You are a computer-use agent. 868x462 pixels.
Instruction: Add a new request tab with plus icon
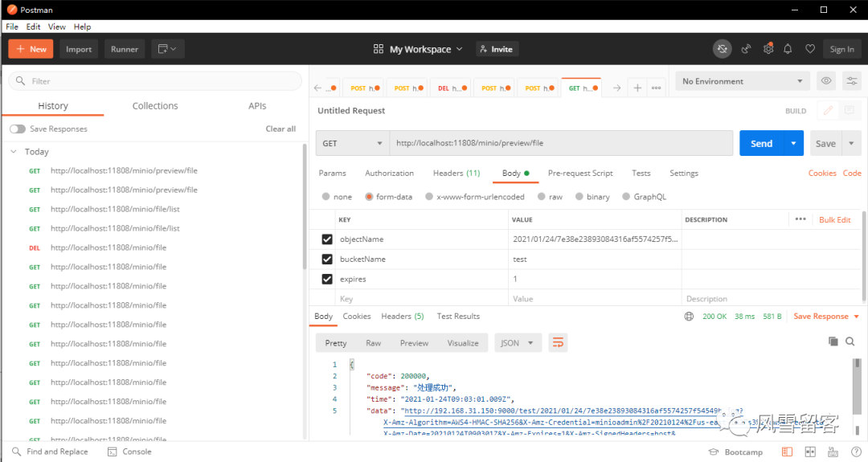click(637, 88)
